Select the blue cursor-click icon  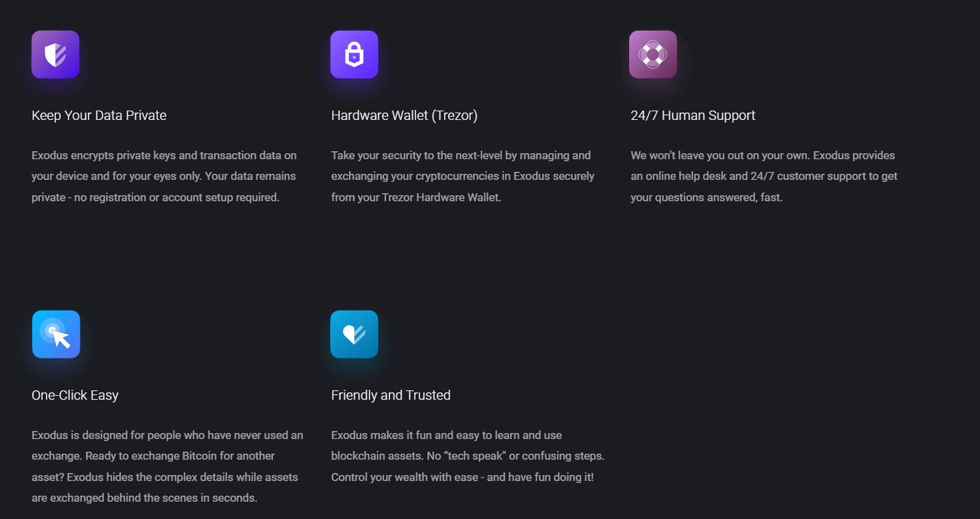point(55,334)
